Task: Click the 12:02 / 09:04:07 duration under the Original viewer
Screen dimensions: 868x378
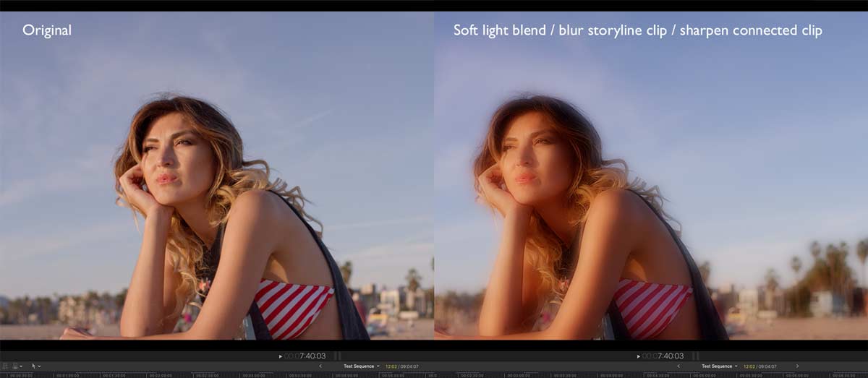Action: click(402, 366)
